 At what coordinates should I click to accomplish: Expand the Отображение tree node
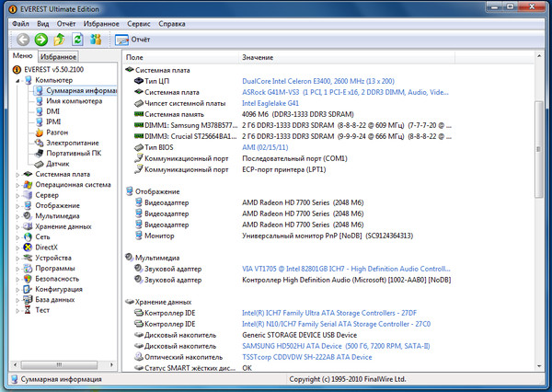[17, 206]
